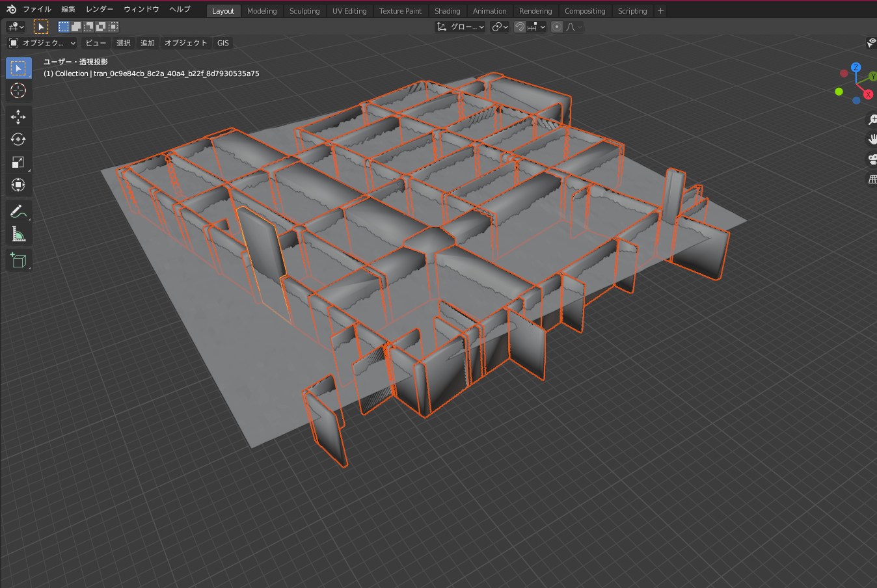Switch to Modeling workspace tab
This screenshot has height=588, width=877.
pos(262,11)
